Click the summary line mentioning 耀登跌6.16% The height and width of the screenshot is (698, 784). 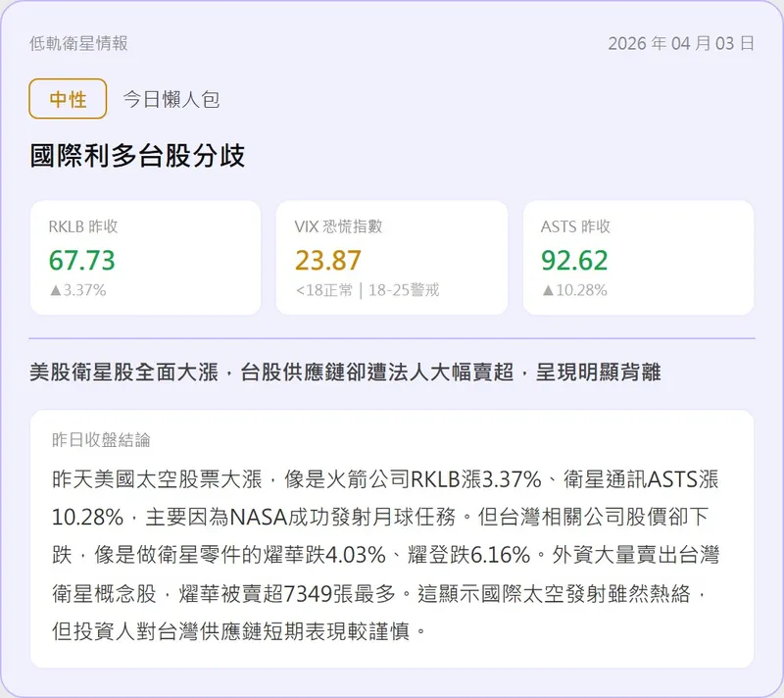click(385, 555)
